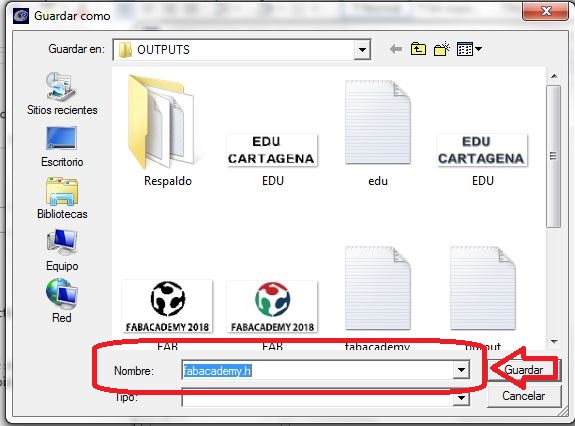
Task: Expand the Guardar en folder dropdown
Action: pos(362,49)
